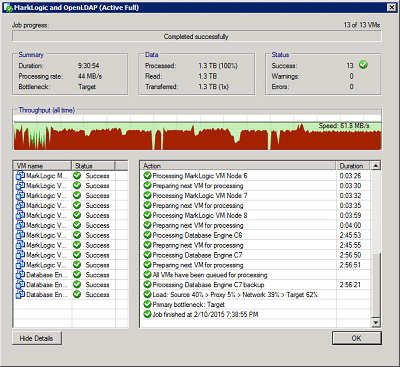This screenshot has height=367, width=400.
Task: Click the Duration value 9:30:54
Action: pos(89,66)
